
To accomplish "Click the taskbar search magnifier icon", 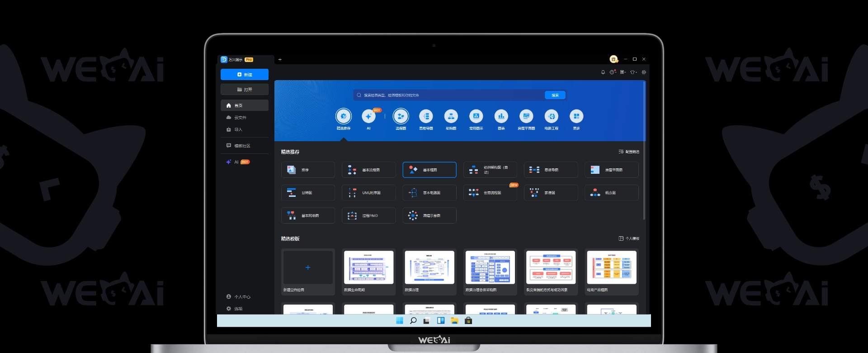I will coord(413,321).
